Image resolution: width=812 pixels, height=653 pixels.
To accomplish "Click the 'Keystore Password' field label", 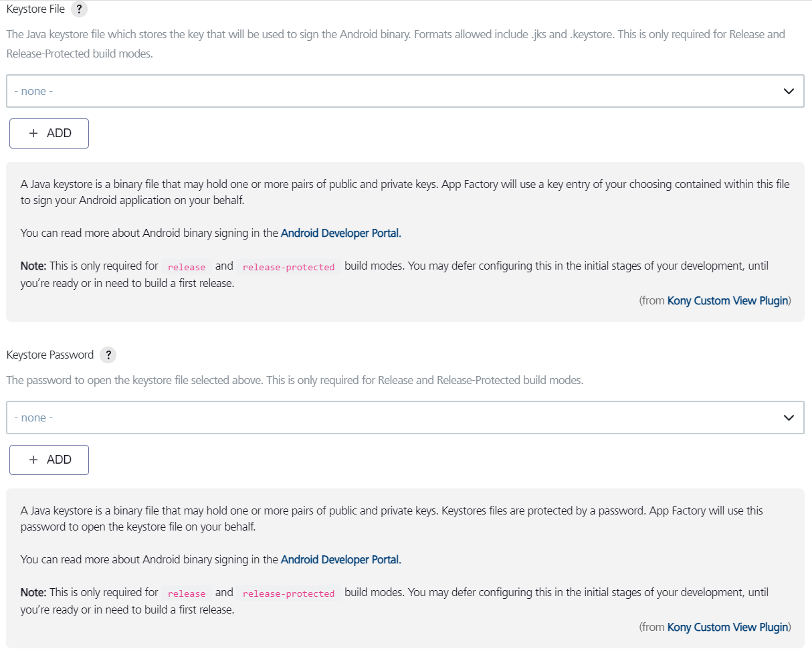I will tap(50, 355).
